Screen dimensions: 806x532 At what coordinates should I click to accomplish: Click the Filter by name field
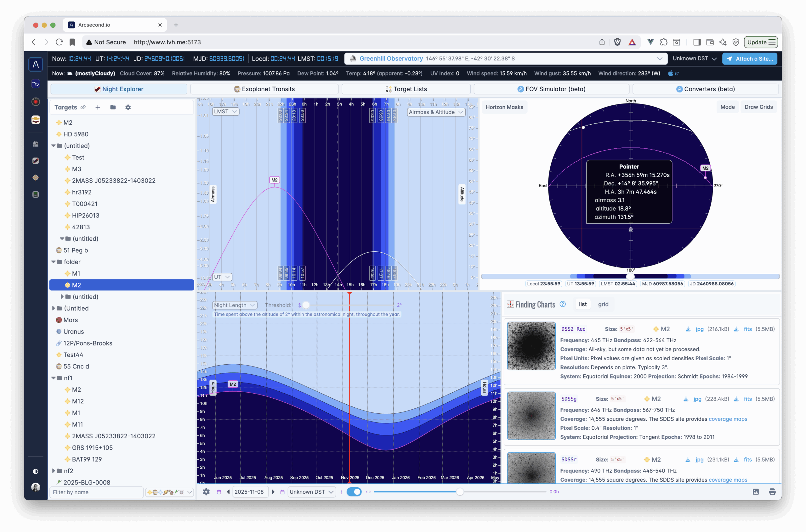(96, 492)
